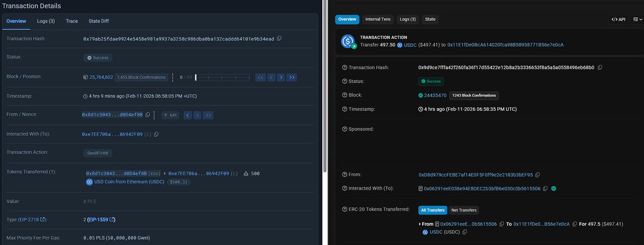This screenshot has height=245, width=644.
Task: Copy the USDC token address in ERC-20 transfers
Action: pyautogui.click(x=465, y=232)
